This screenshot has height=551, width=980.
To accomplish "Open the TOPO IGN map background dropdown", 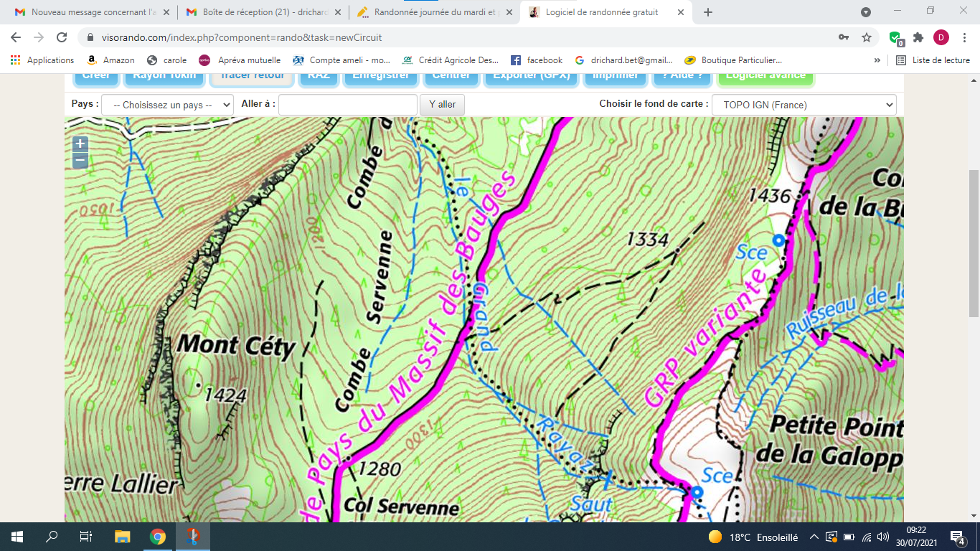I will [x=804, y=105].
